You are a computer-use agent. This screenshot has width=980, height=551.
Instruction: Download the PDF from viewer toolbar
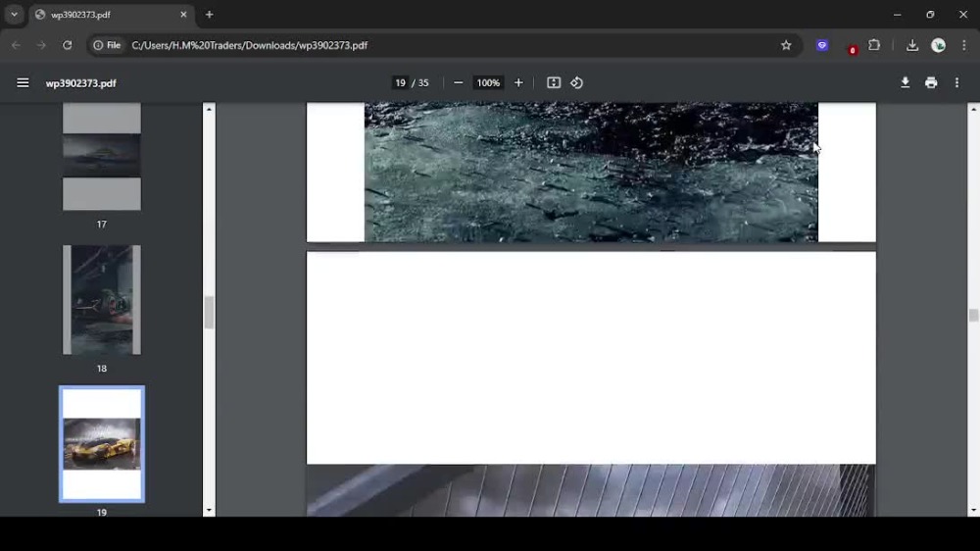[x=905, y=82]
